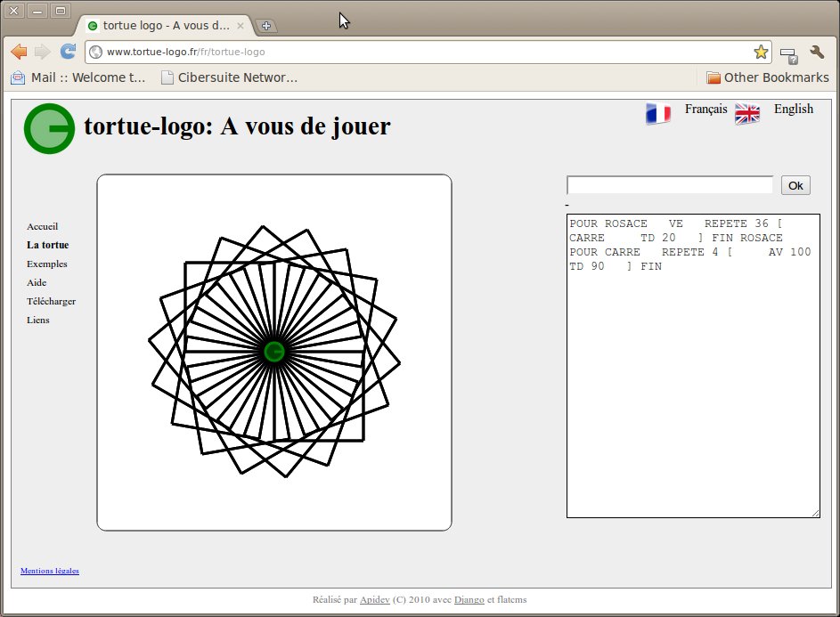Open the Django footer link

click(x=469, y=600)
